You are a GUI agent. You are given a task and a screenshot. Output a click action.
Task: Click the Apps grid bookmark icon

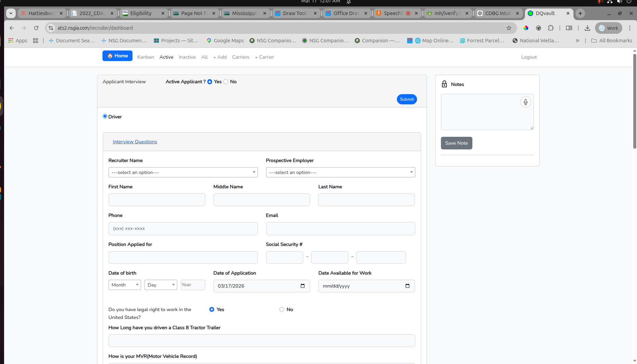pyautogui.click(x=11, y=41)
